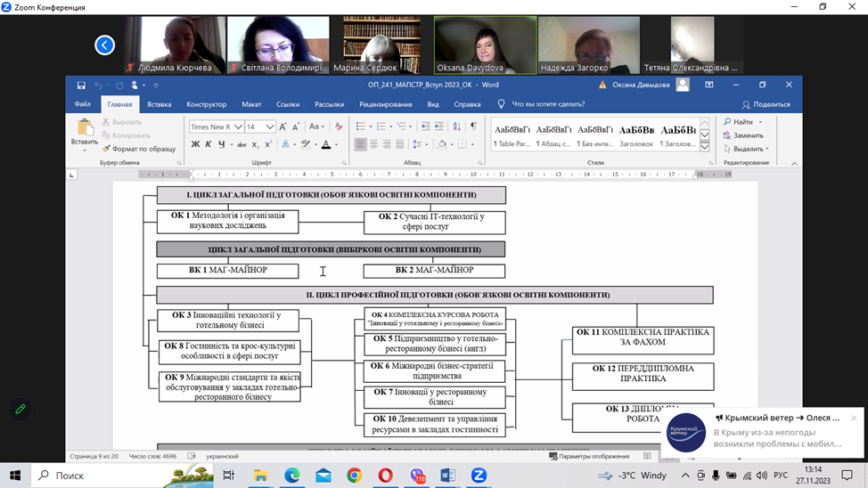Increase indent with the indent icon
The image size is (868, 488).
(439, 126)
